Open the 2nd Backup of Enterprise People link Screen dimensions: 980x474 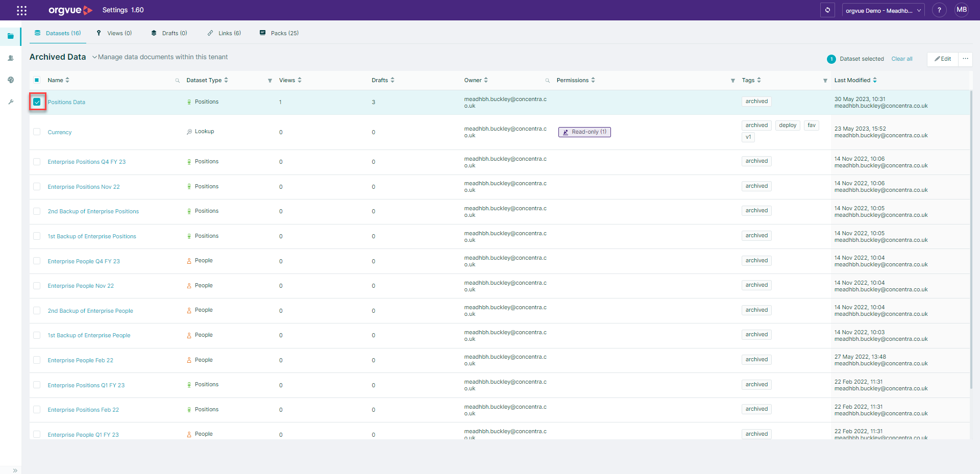click(x=90, y=311)
